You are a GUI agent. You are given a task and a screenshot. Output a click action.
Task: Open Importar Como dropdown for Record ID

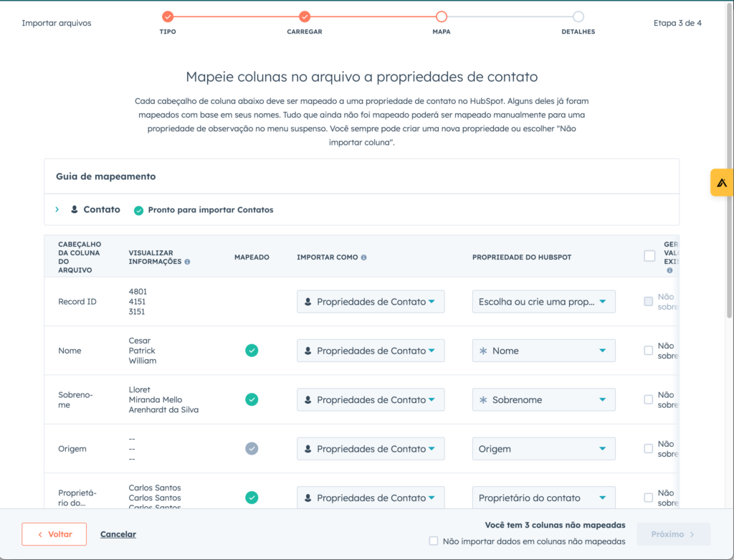click(371, 302)
